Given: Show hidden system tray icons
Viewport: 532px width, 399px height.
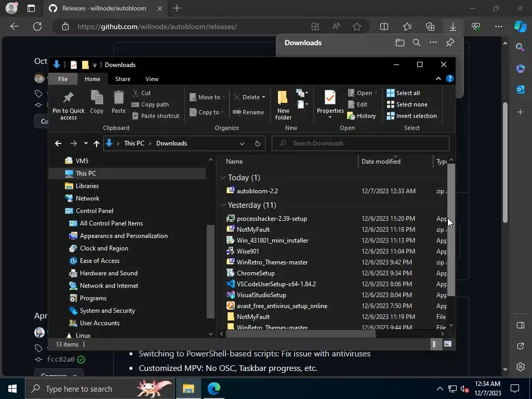Looking at the screenshot, I should 440,389.
